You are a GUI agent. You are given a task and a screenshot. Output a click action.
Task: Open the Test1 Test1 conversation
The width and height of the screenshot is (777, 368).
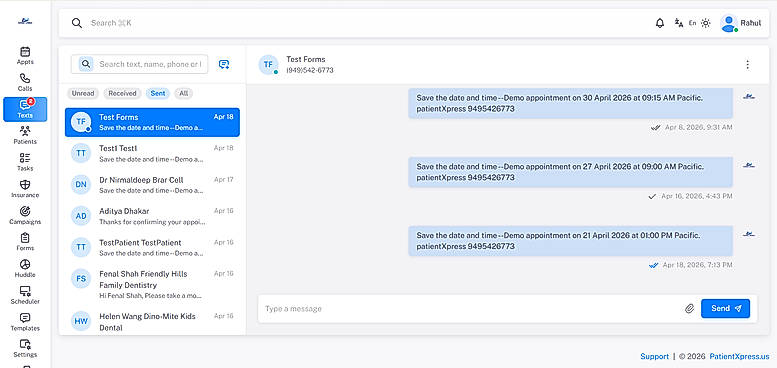[152, 154]
